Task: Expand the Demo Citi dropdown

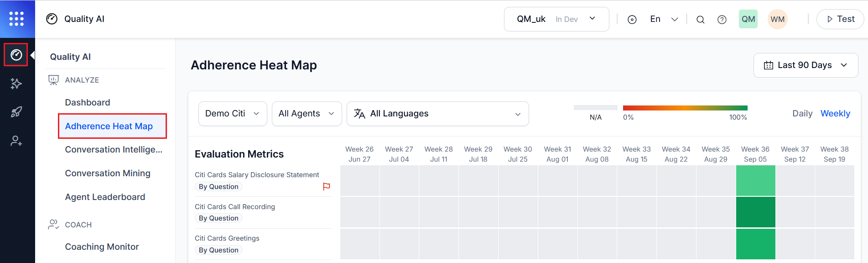Action: click(233, 113)
